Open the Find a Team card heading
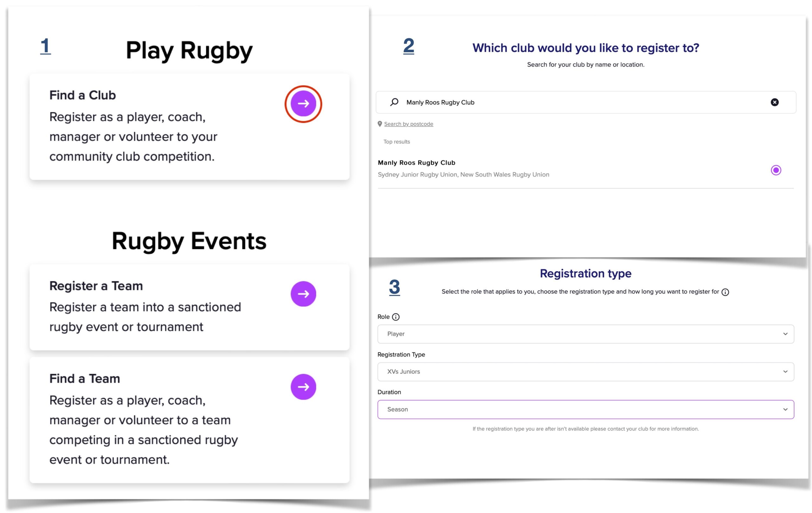 85,379
